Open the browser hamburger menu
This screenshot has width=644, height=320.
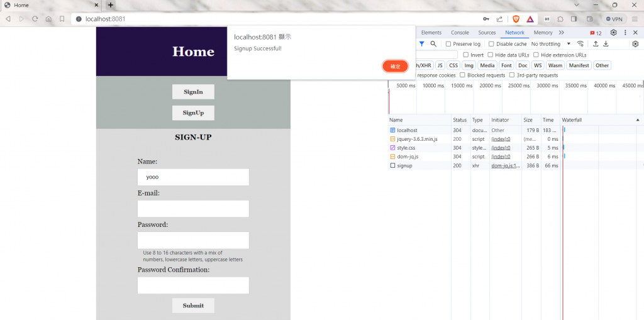pos(635,19)
